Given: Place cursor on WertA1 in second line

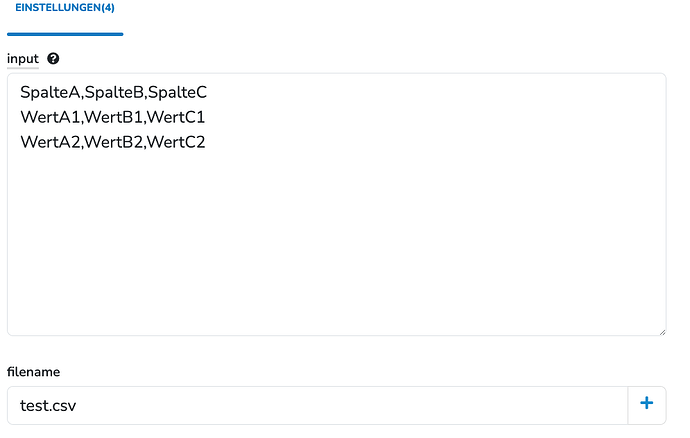Looking at the screenshot, I should click(x=50, y=117).
